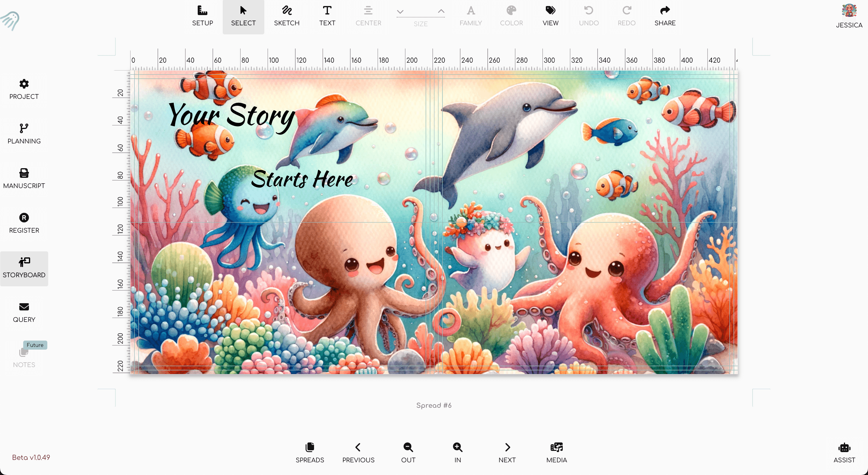Image resolution: width=868 pixels, height=475 pixels.
Task: Zoom In on the canvas
Action: pos(457,453)
